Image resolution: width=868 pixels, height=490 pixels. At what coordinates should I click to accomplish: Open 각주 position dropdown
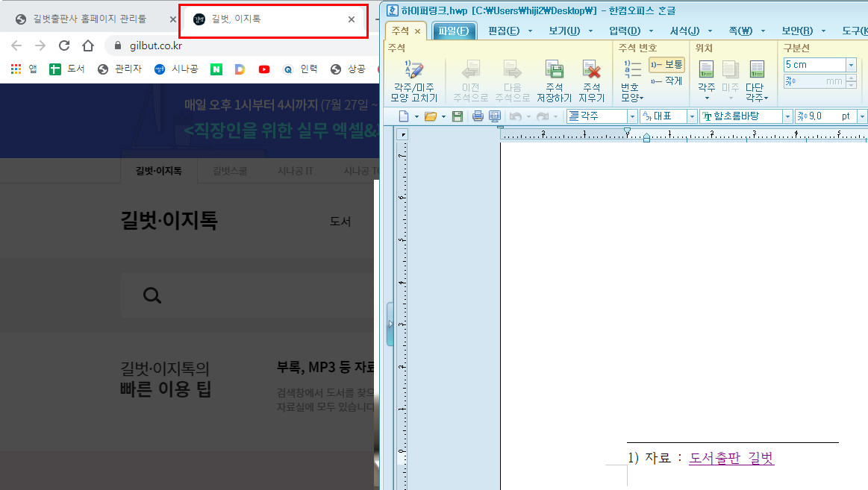[x=706, y=81]
